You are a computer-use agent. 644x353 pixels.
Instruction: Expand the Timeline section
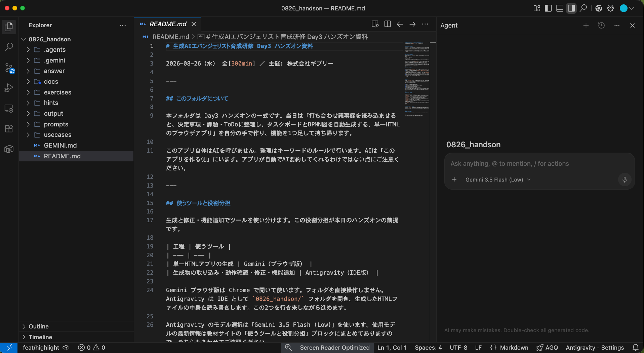(x=76, y=337)
